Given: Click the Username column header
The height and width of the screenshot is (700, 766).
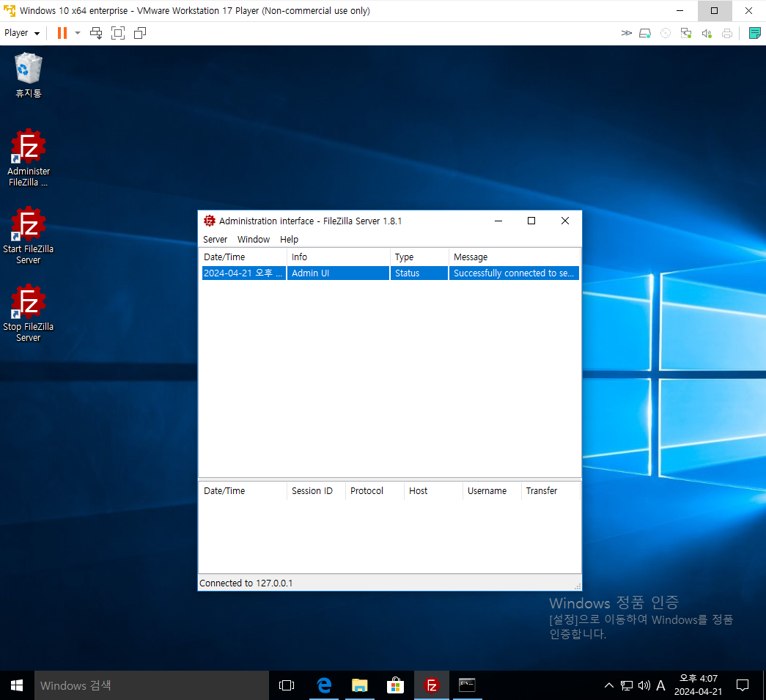Looking at the screenshot, I should tap(492, 491).
